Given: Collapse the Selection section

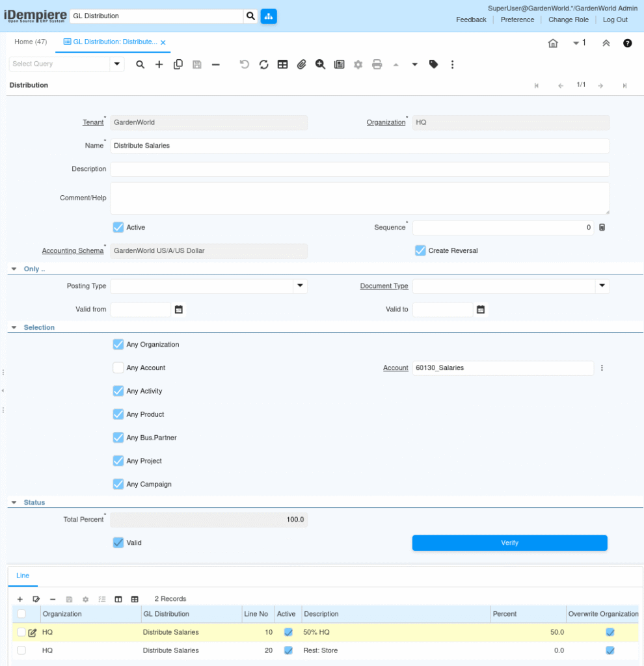Looking at the screenshot, I should tap(14, 328).
